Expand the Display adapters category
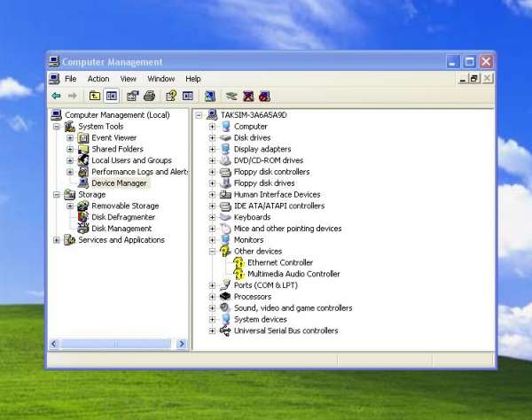532x420 pixels. [212, 149]
